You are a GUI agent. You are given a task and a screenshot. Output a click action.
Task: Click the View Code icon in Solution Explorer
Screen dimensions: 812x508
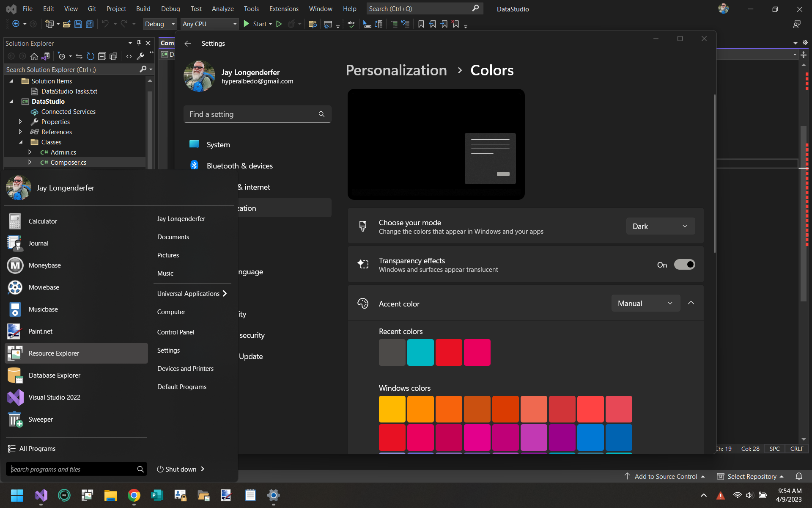[x=129, y=56]
